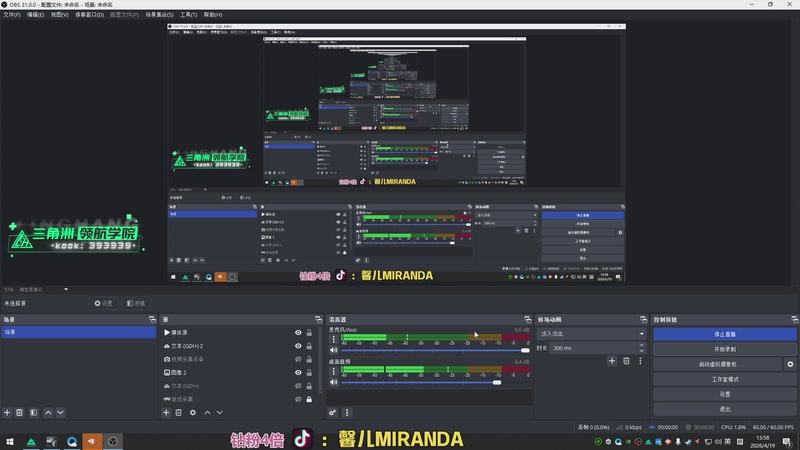800x450 pixels.
Task: Open the 工具(T) menu
Action: pyautogui.click(x=188, y=15)
